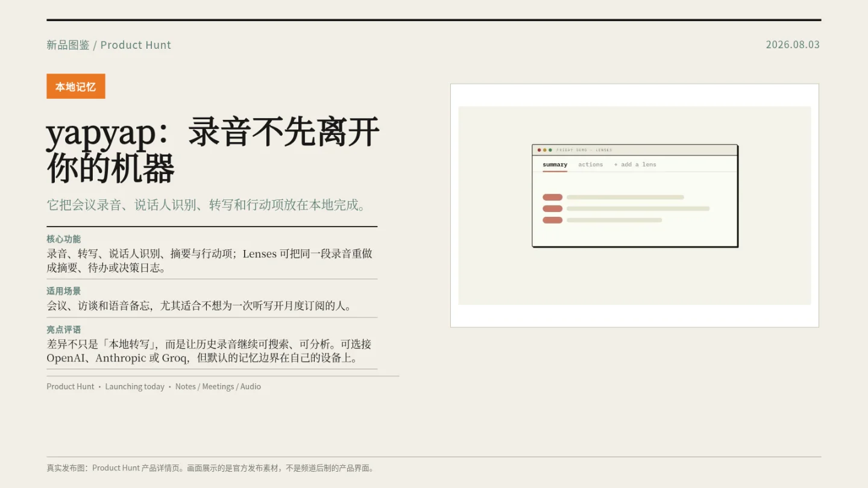Click the orange 本地记忆 tag

pos(76,86)
